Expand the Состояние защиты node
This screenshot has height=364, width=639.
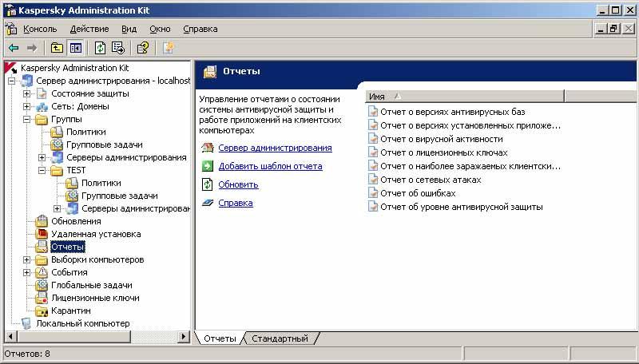click(26, 93)
